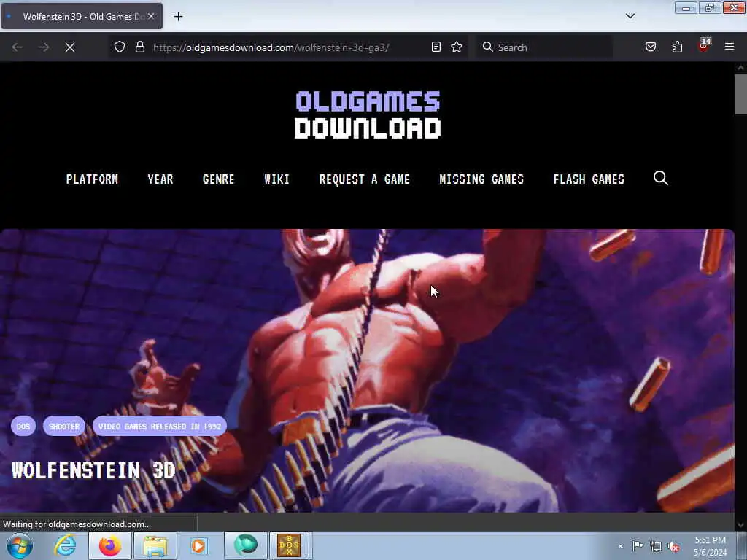Open Windows Explorer folder in the taskbar
747x560 pixels.
pyautogui.click(x=155, y=545)
